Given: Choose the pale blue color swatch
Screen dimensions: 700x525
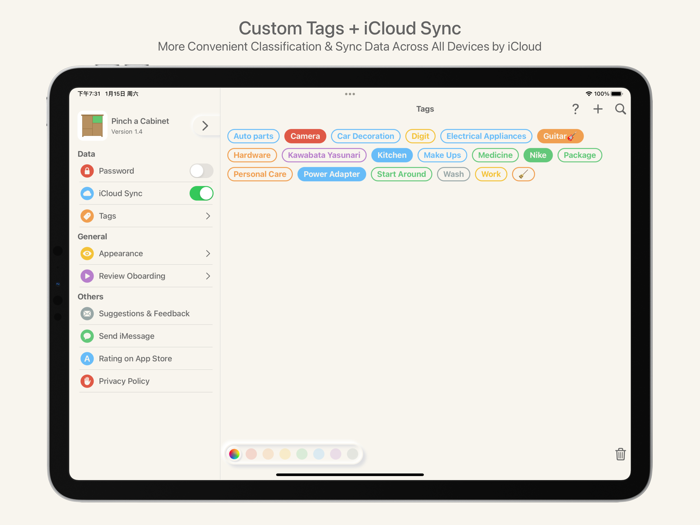Looking at the screenshot, I should pos(319,454).
